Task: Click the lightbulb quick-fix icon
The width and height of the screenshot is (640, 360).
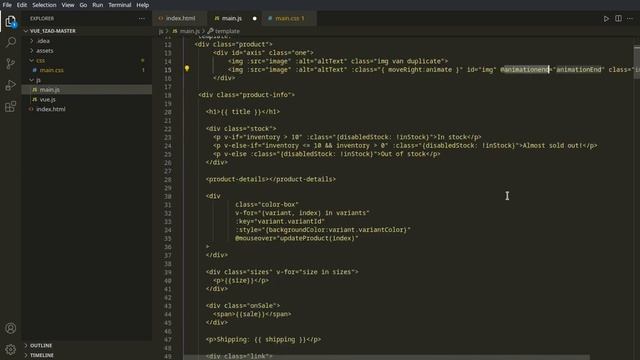Action: coord(187,69)
